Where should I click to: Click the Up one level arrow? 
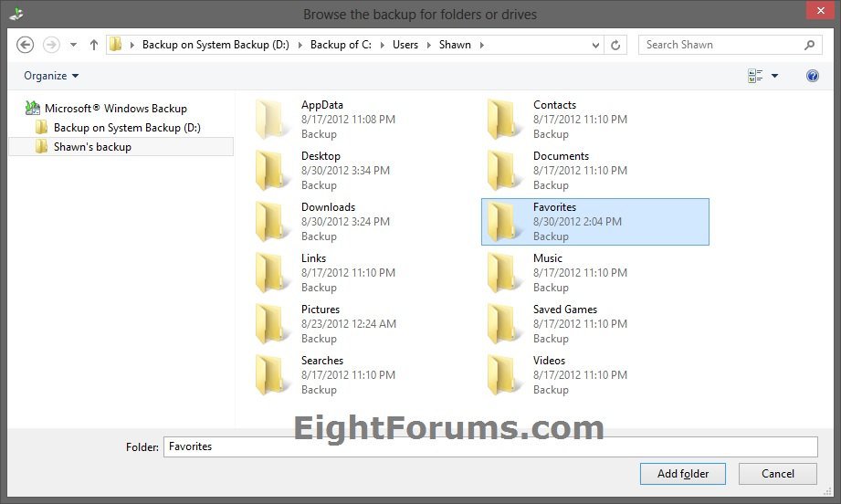point(93,45)
